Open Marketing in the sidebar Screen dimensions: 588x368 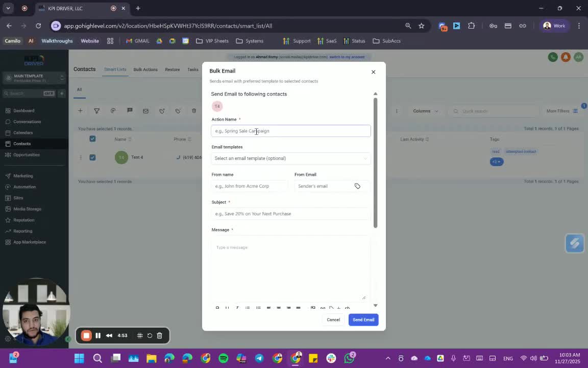[23, 176]
